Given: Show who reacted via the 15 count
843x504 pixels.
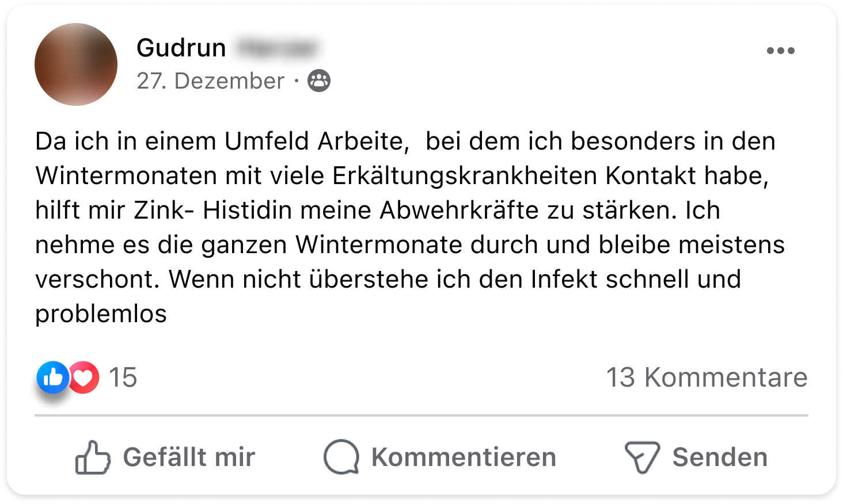Looking at the screenshot, I should 123,377.
